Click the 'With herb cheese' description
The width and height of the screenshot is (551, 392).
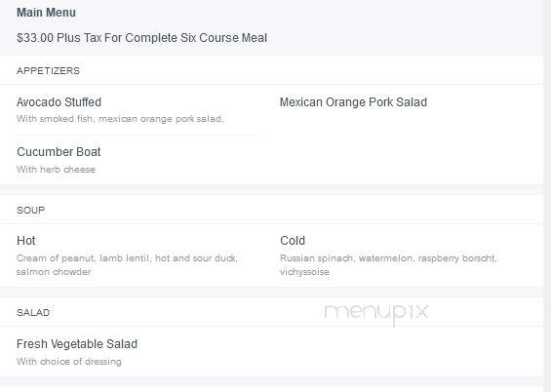tap(56, 170)
